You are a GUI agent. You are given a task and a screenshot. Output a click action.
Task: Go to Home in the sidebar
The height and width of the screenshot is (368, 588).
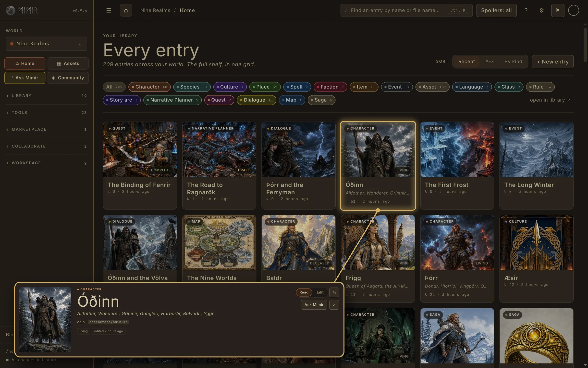[25, 63]
